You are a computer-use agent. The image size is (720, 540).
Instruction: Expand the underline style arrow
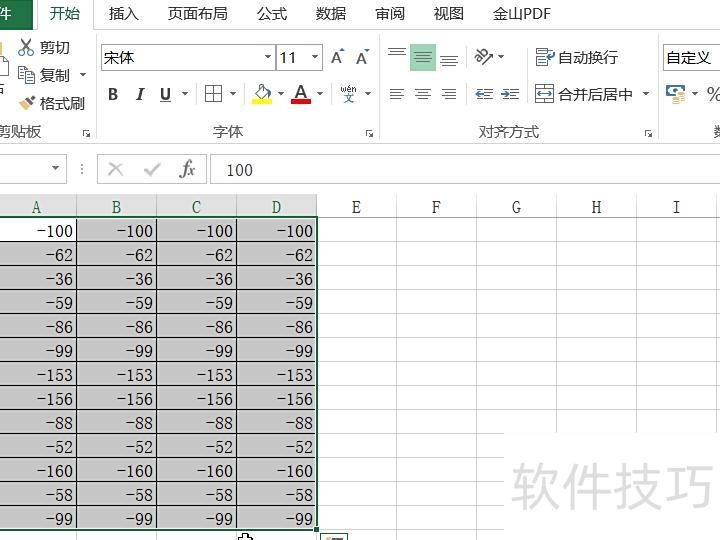pyautogui.click(x=185, y=94)
